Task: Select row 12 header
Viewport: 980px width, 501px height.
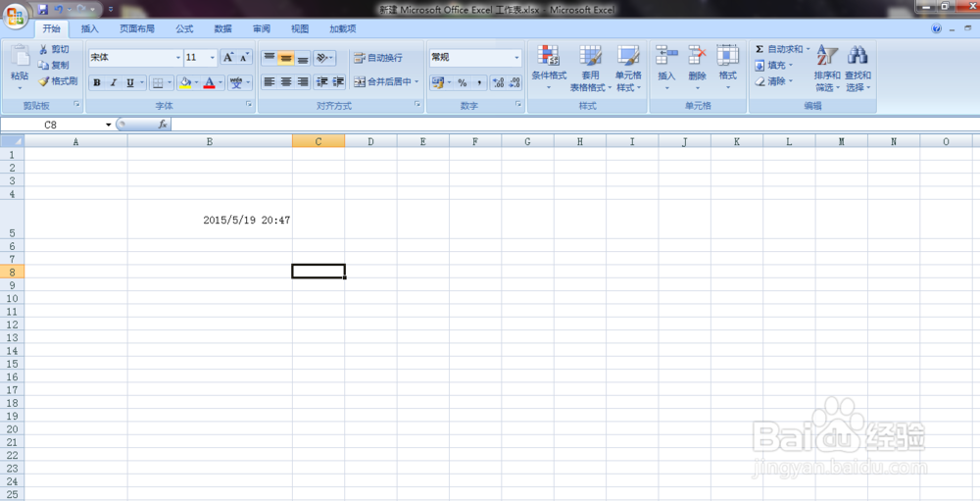Action: point(12,325)
